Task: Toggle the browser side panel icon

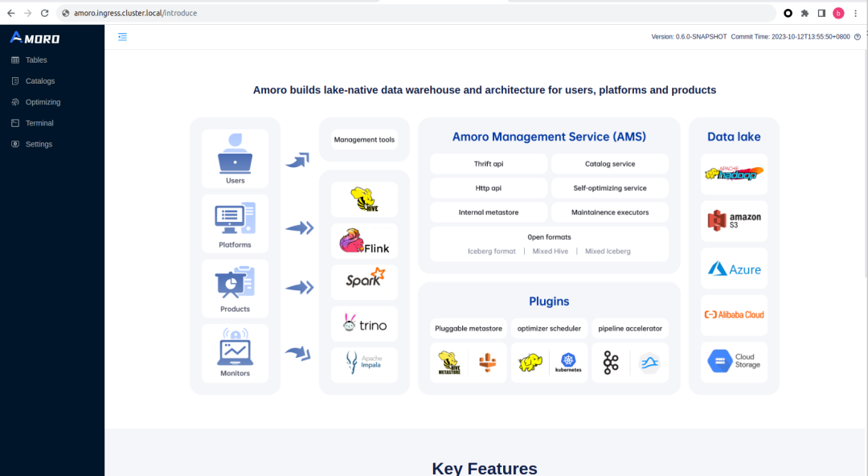Action: [821, 13]
